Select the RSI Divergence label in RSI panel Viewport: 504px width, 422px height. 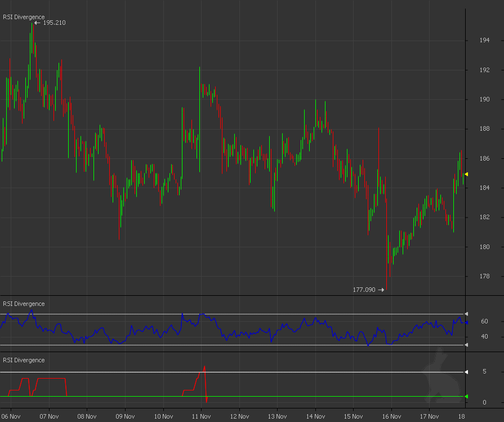(24, 304)
